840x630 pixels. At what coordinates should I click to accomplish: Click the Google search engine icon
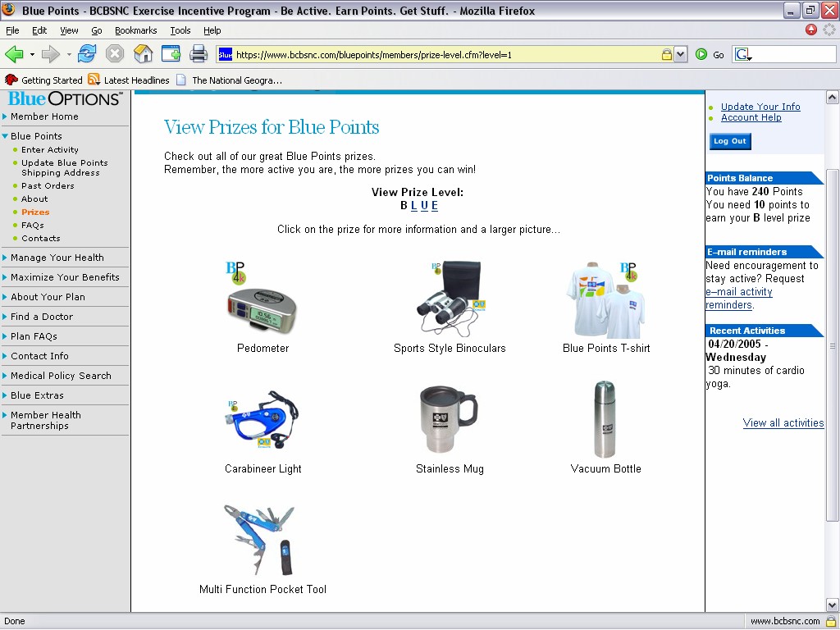point(742,54)
